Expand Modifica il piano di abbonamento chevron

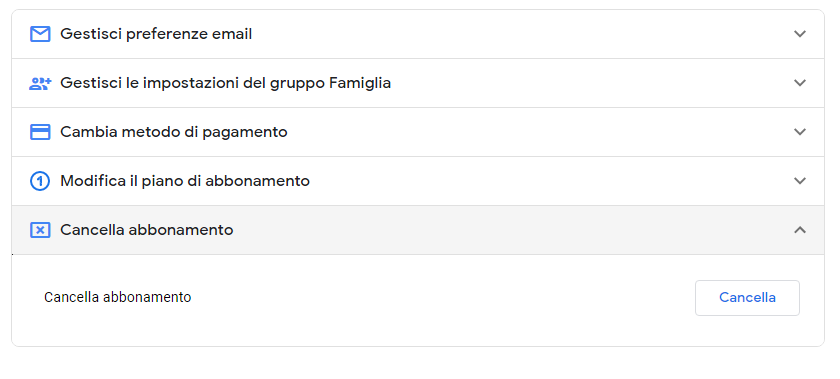tap(800, 181)
